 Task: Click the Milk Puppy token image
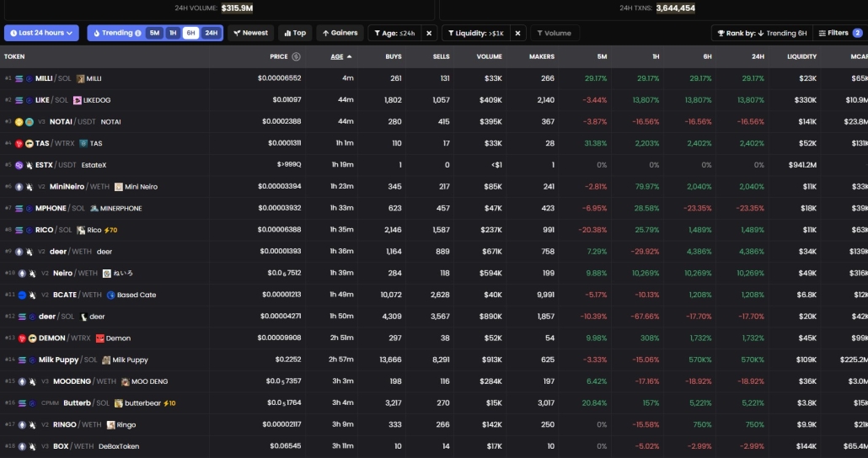click(x=106, y=359)
